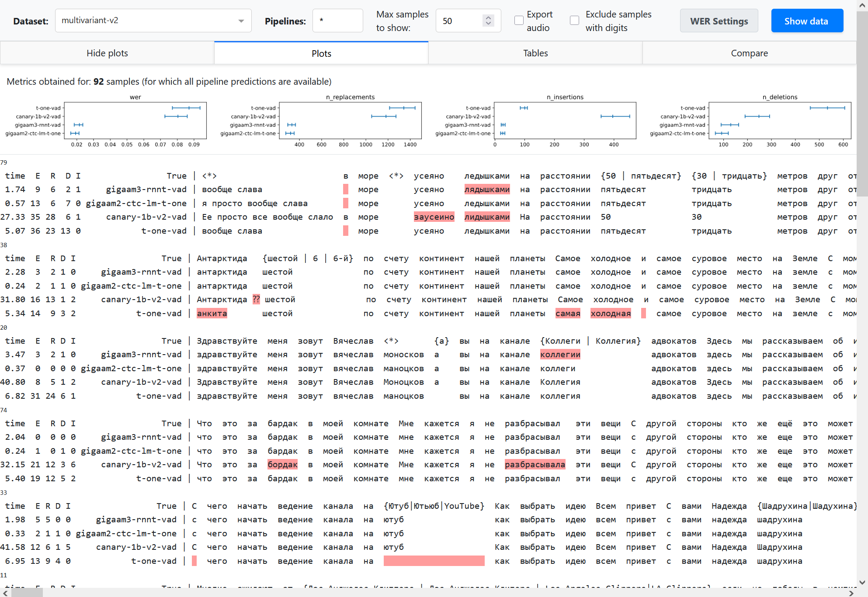Switch to the Compare tab
The image size is (868, 597).
[749, 53]
